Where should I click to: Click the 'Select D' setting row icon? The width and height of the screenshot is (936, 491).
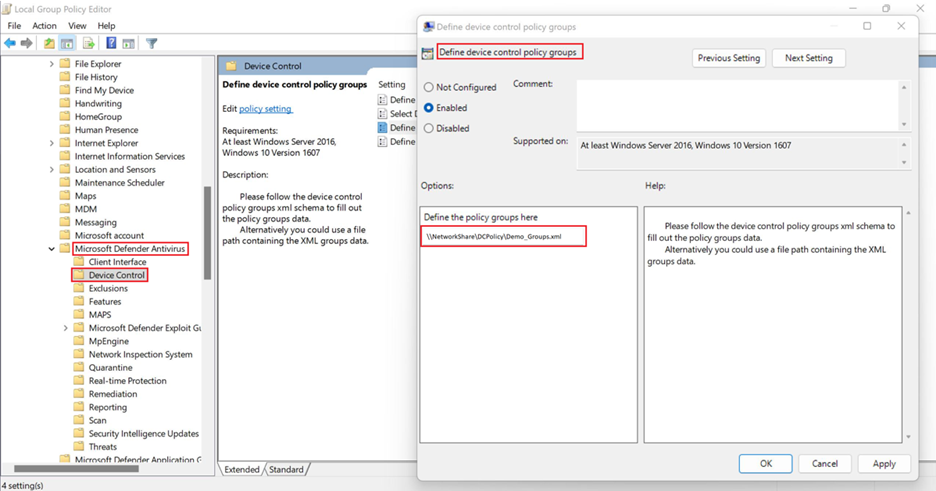coord(383,113)
